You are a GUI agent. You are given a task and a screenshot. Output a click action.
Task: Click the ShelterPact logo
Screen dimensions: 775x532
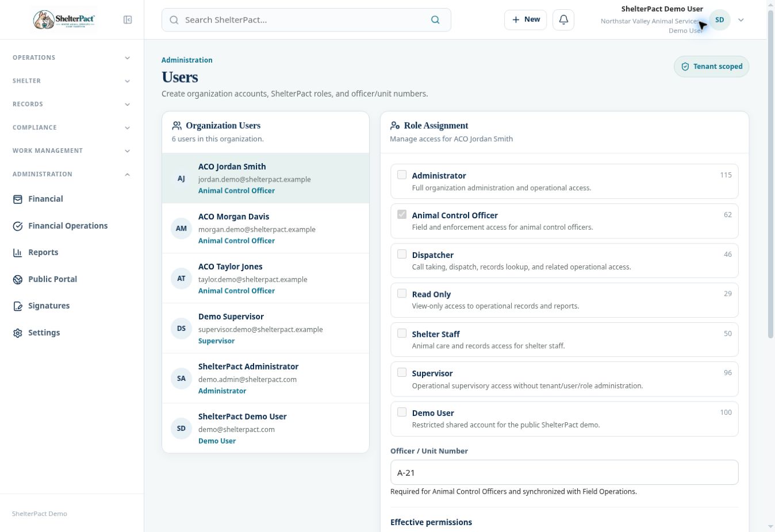(x=64, y=20)
